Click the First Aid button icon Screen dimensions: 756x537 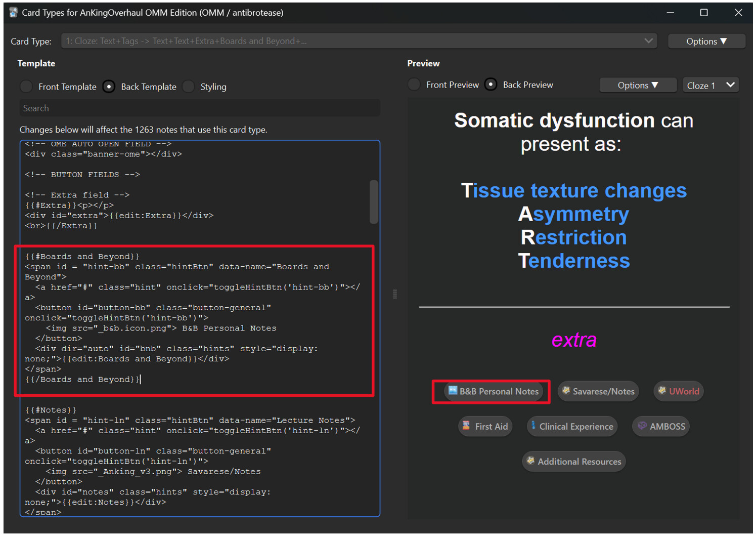point(466,426)
